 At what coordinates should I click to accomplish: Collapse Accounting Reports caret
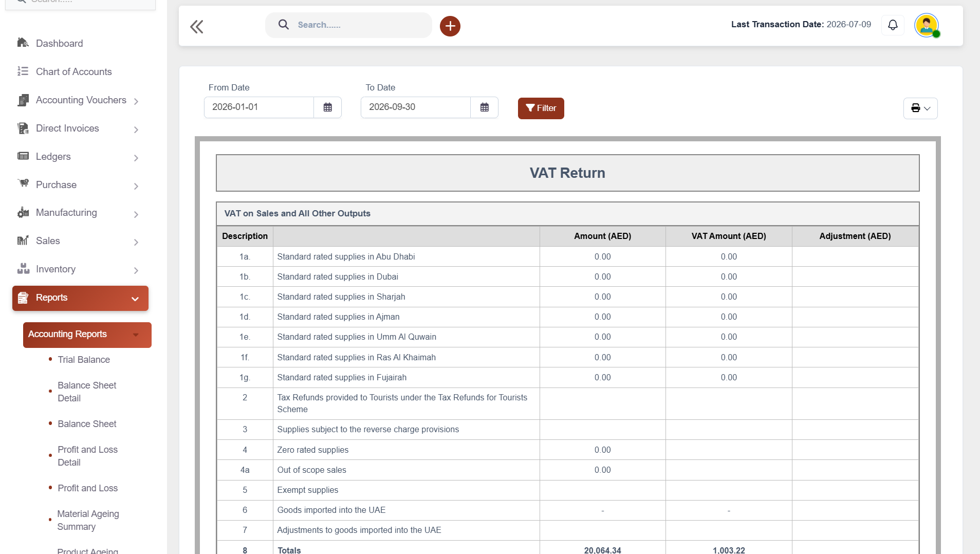[x=136, y=335]
